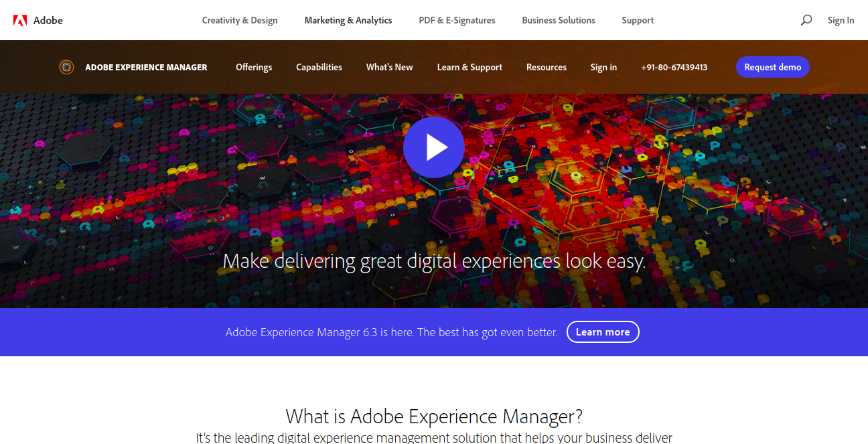Click Sign in within the product nav
The width and height of the screenshot is (868, 444).
pos(603,67)
